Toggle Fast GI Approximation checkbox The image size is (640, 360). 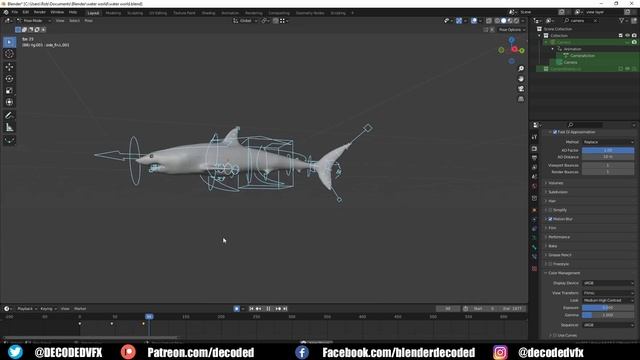pos(555,132)
